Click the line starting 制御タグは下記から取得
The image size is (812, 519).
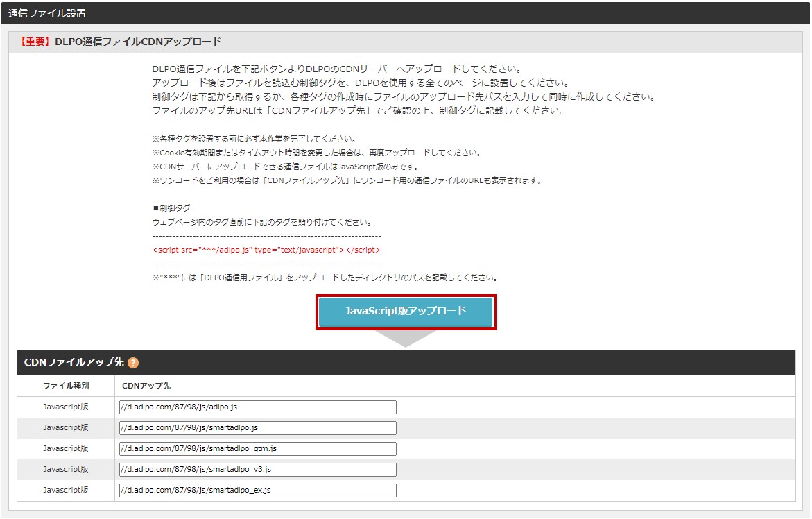[404, 97]
